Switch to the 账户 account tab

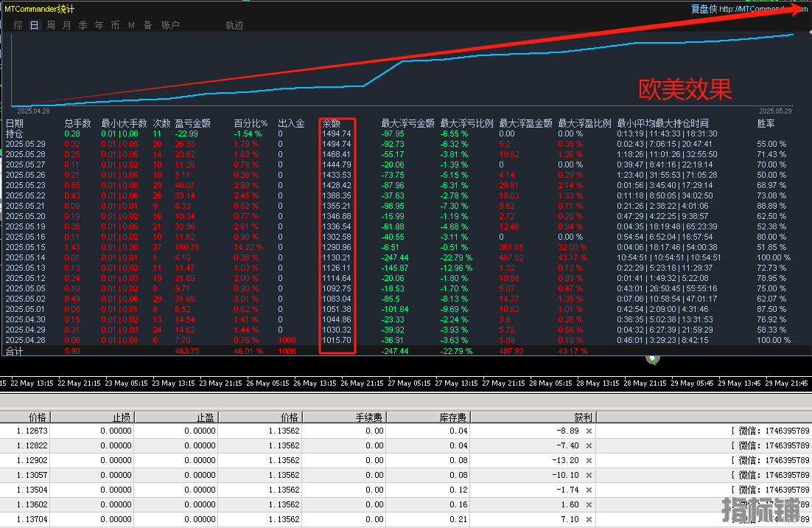click(170, 25)
